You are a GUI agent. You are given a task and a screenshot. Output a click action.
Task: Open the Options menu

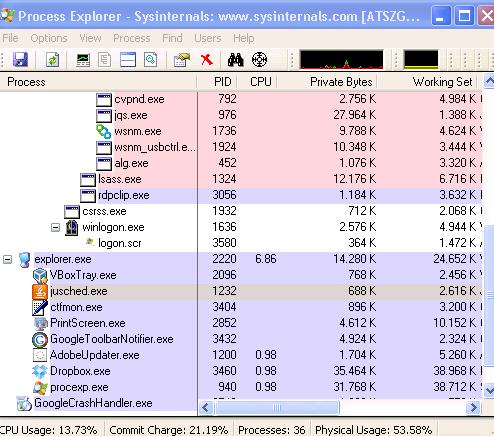(49, 38)
